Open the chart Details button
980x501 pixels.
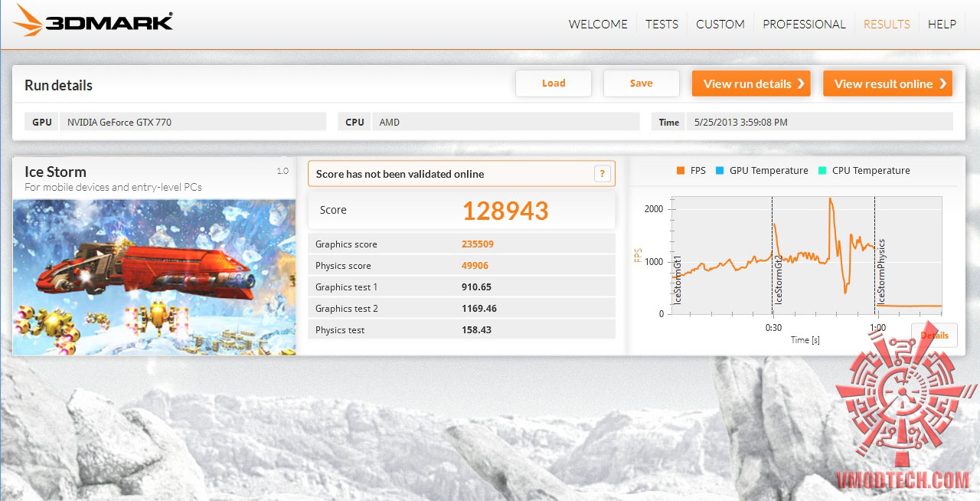click(x=934, y=335)
